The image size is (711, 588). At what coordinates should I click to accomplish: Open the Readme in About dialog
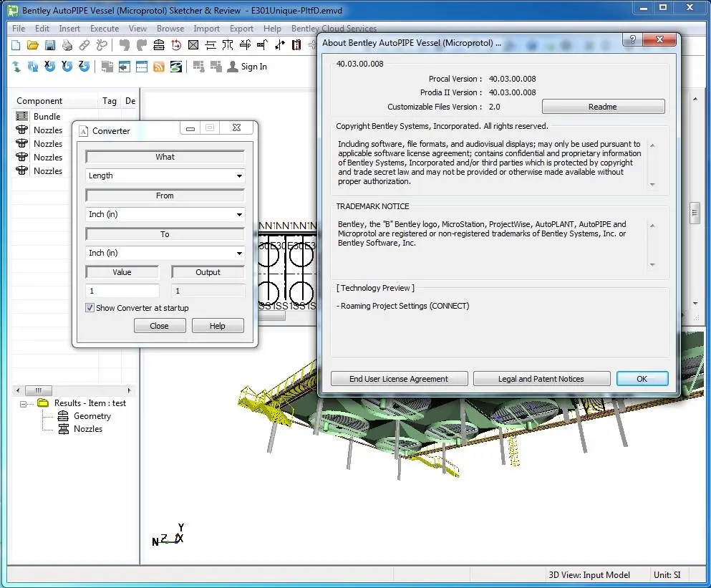click(603, 107)
